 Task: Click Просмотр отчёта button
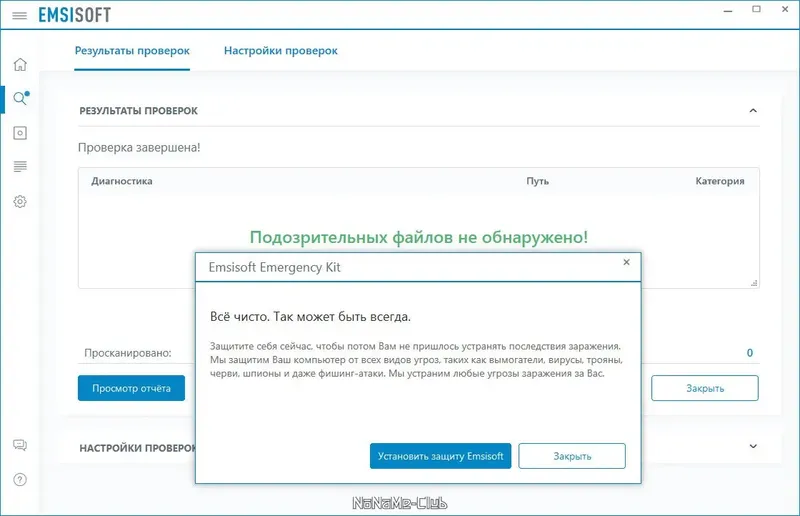132,388
